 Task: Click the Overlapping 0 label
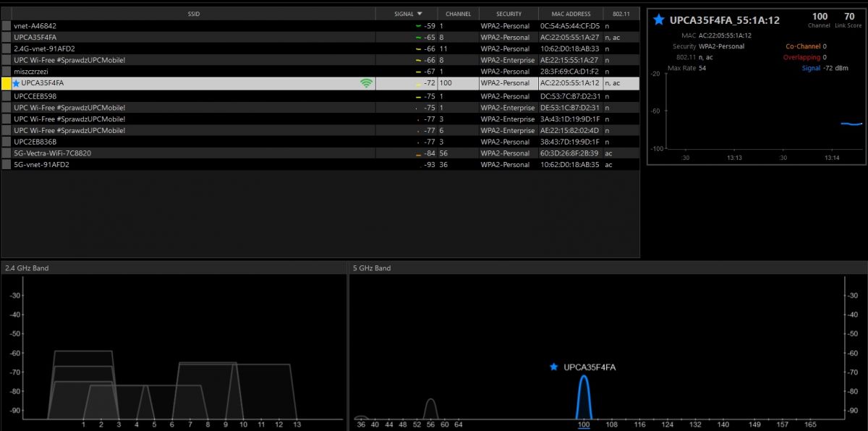tap(804, 57)
